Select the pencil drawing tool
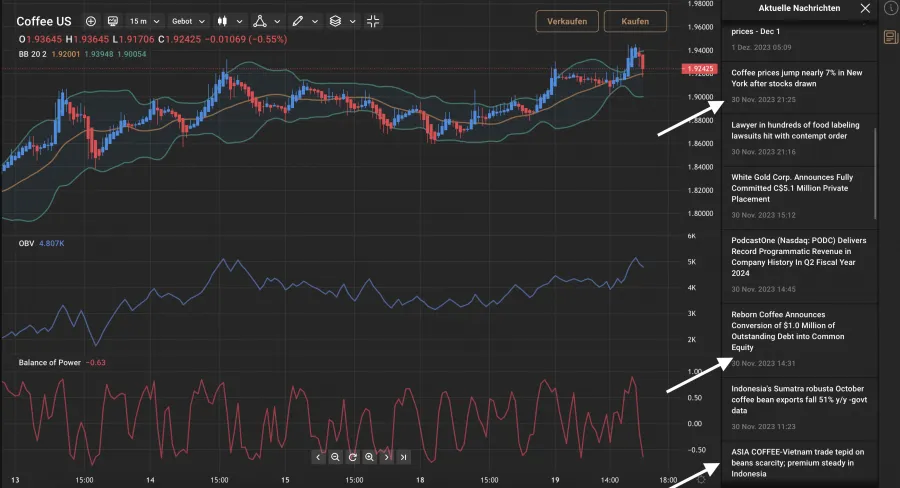This screenshot has height=488, width=900. (x=297, y=21)
